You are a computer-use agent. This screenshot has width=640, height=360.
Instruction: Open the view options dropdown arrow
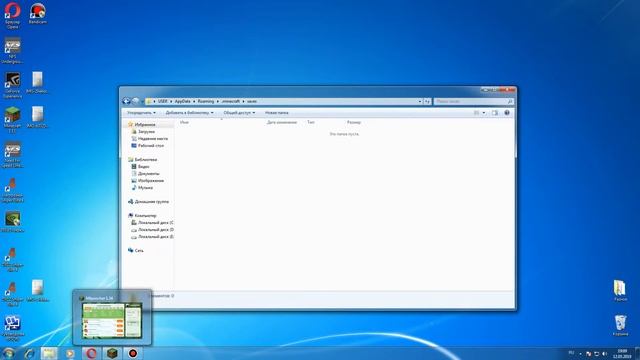pyautogui.click(x=484, y=113)
